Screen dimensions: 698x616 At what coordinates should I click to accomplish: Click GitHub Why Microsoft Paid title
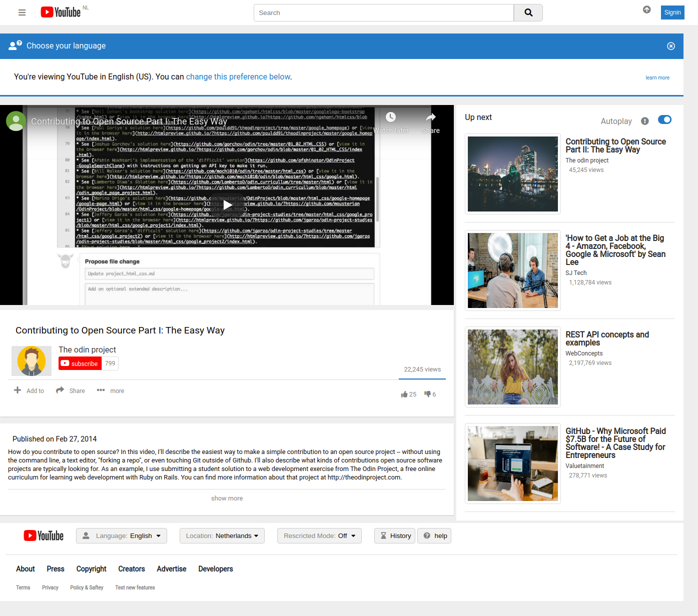(616, 443)
